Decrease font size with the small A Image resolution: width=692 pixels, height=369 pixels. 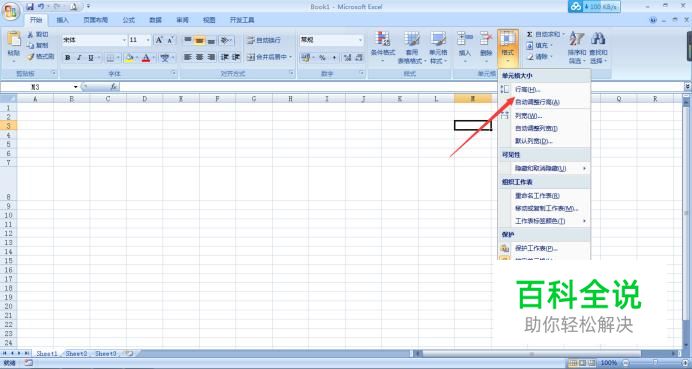coord(170,40)
